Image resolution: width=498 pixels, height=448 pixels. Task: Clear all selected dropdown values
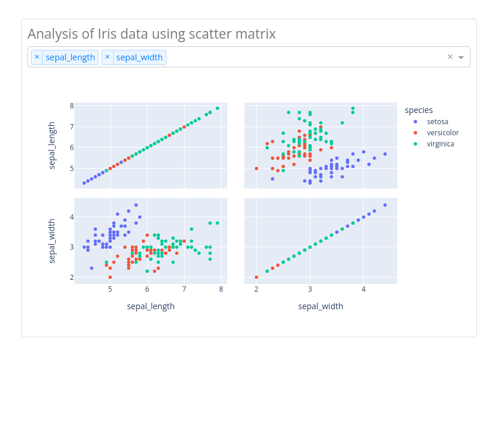click(x=450, y=57)
